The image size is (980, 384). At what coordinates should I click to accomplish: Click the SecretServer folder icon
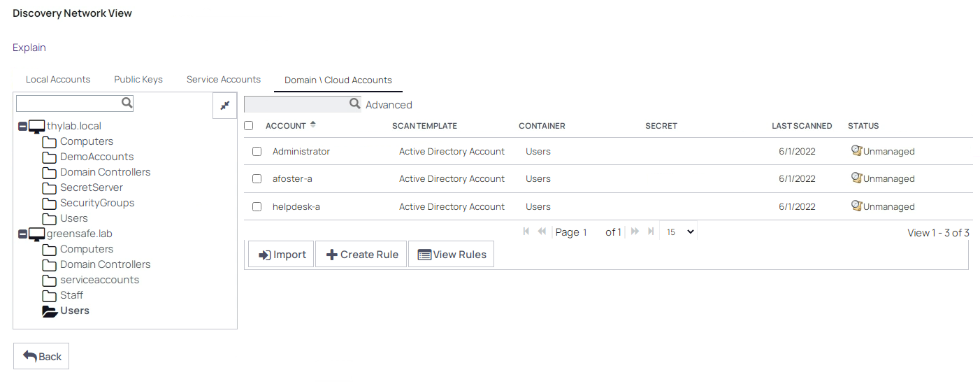49,187
